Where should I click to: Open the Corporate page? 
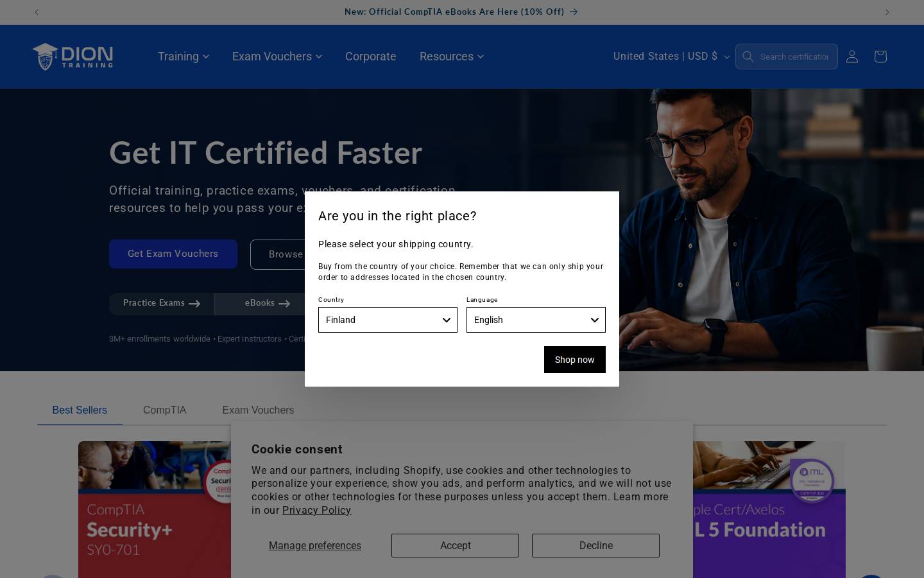coord(371,57)
